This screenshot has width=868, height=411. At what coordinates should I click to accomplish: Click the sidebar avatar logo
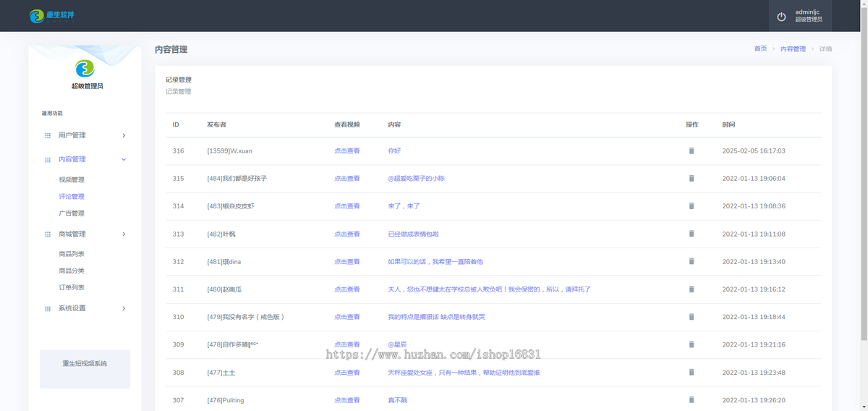click(85, 69)
